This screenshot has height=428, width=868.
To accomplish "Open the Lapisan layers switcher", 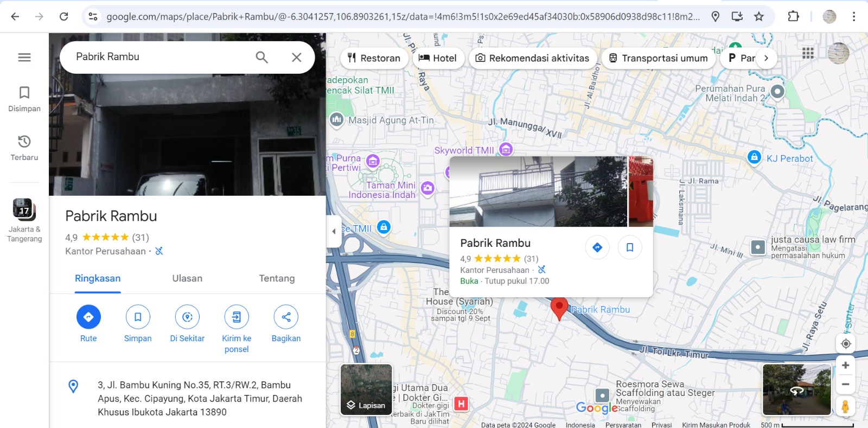I will click(366, 389).
